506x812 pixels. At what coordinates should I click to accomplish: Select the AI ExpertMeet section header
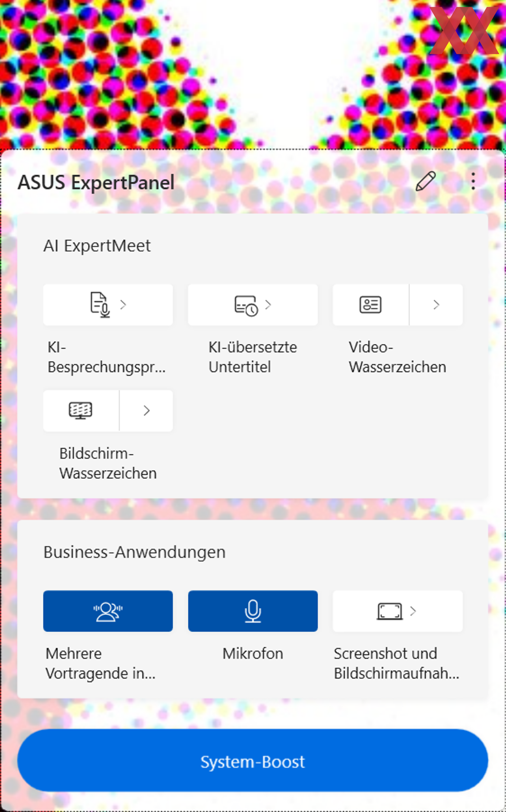click(x=97, y=246)
